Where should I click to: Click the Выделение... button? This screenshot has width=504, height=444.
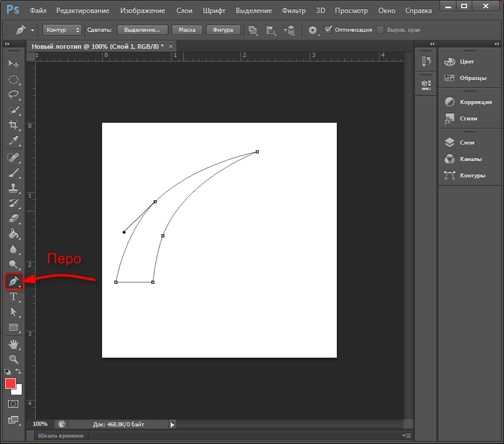coord(143,29)
